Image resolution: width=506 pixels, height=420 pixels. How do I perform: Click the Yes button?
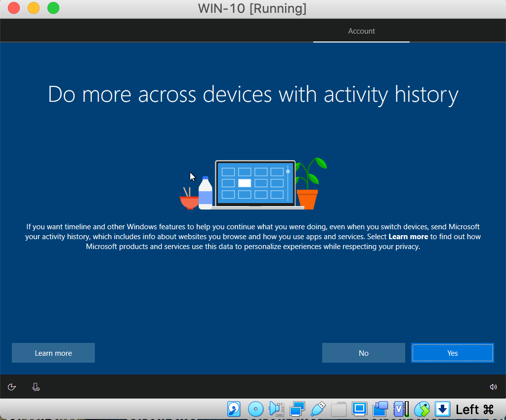click(x=453, y=353)
